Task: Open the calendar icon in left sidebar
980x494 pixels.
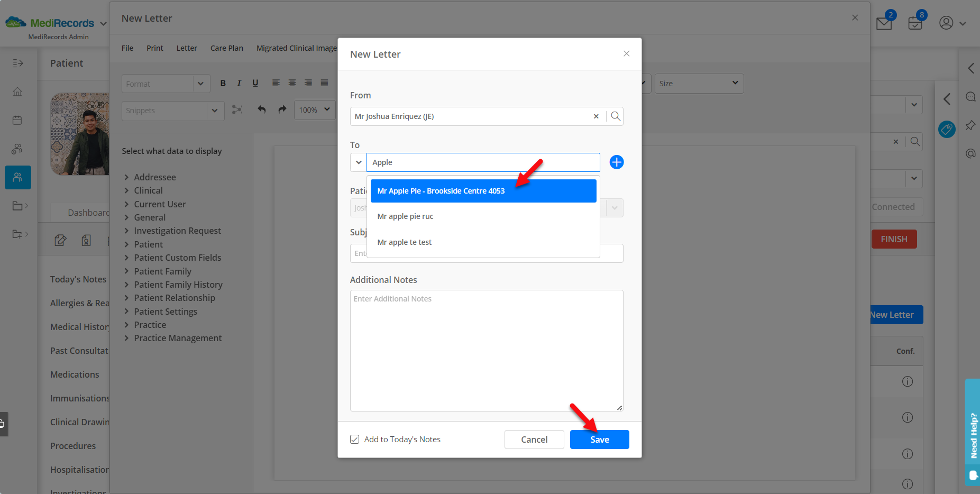Action: coord(17,120)
